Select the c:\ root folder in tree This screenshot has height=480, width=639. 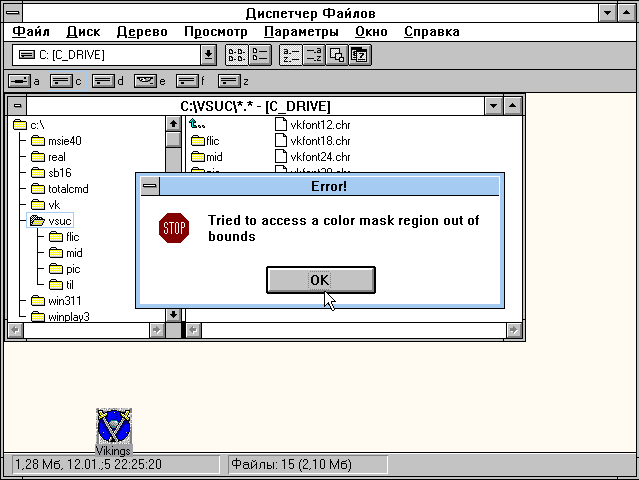click(29, 125)
